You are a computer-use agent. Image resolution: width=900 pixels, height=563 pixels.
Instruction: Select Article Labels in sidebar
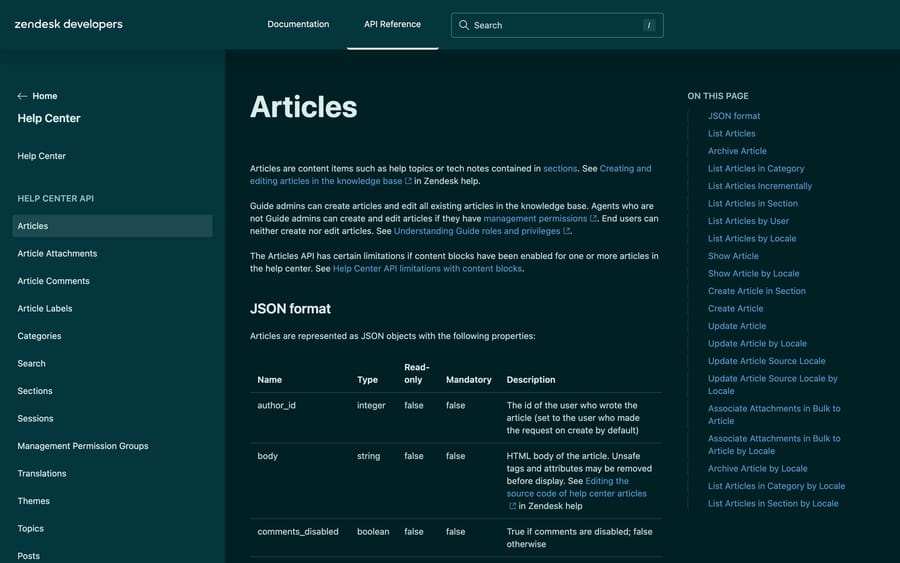click(45, 309)
